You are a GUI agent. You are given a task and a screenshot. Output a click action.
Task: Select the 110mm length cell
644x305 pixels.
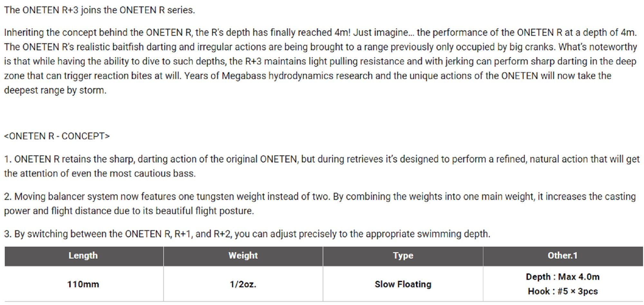click(83, 284)
